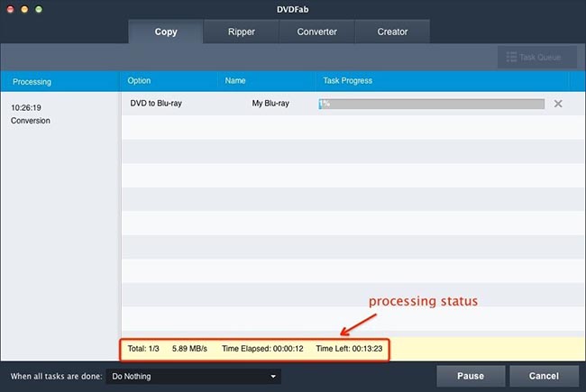Click the Time Elapsed: 00:00:12 readout
Screen dimensions: 586x392
point(262,349)
